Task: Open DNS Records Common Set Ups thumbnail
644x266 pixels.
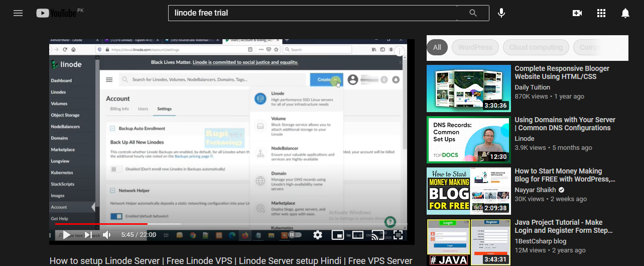Action: pos(469,140)
